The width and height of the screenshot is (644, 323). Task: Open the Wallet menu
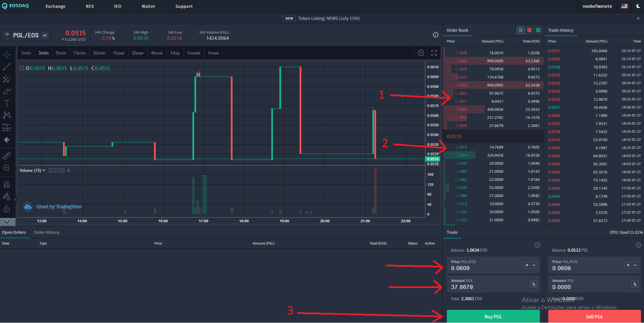click(x=148, y=6)
